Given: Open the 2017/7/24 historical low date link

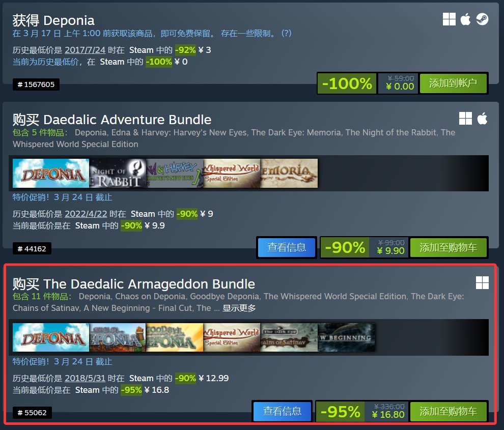Looking at the screenshot, I should (85, 50).
